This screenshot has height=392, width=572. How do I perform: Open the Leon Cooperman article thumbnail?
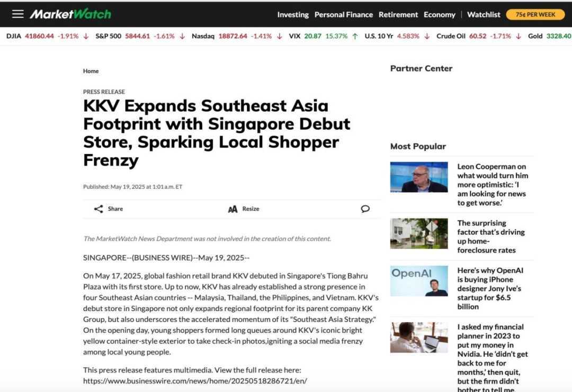[x=419, y=177]
